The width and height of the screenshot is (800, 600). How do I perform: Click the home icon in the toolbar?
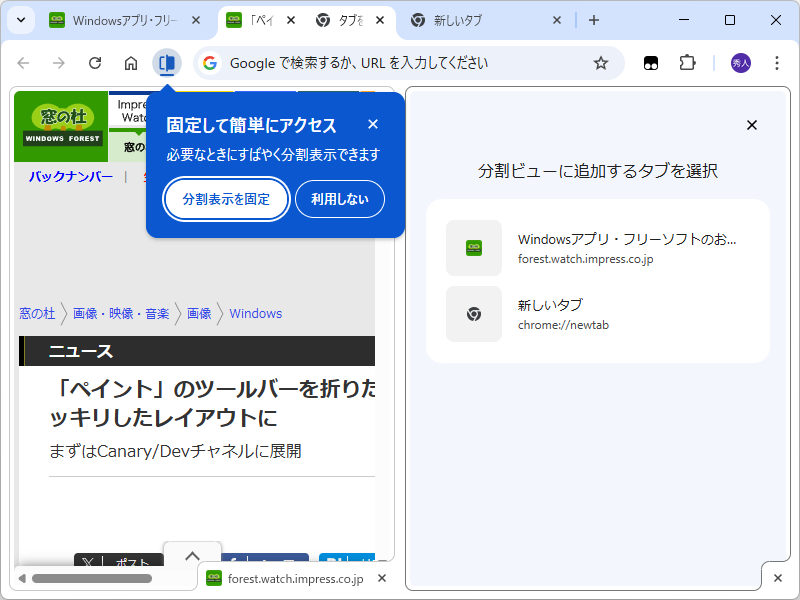[x=130, y=62]
